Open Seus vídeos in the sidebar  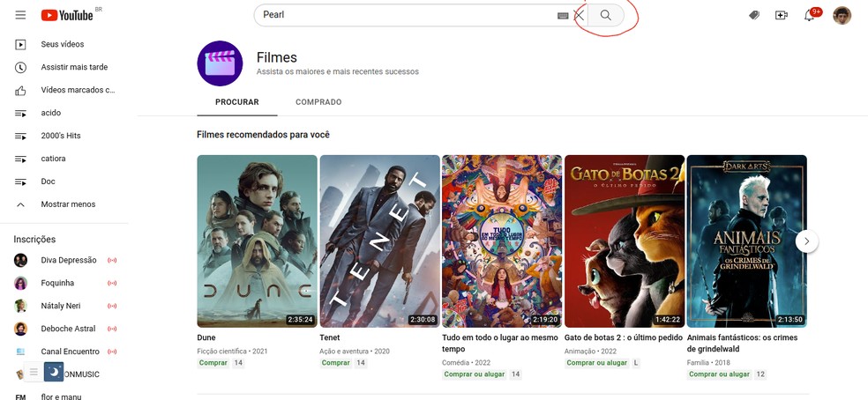pyautogui.click(x=64, y=44)
